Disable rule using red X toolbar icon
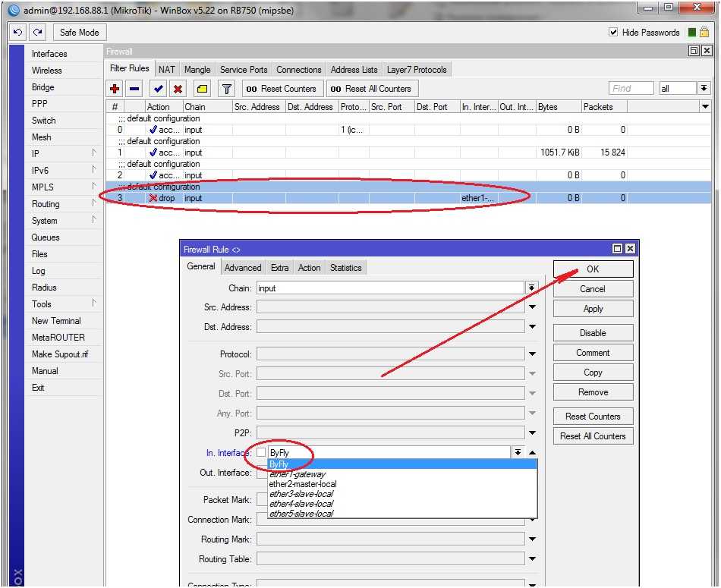The image size is (721, 588). coord(178,89)
